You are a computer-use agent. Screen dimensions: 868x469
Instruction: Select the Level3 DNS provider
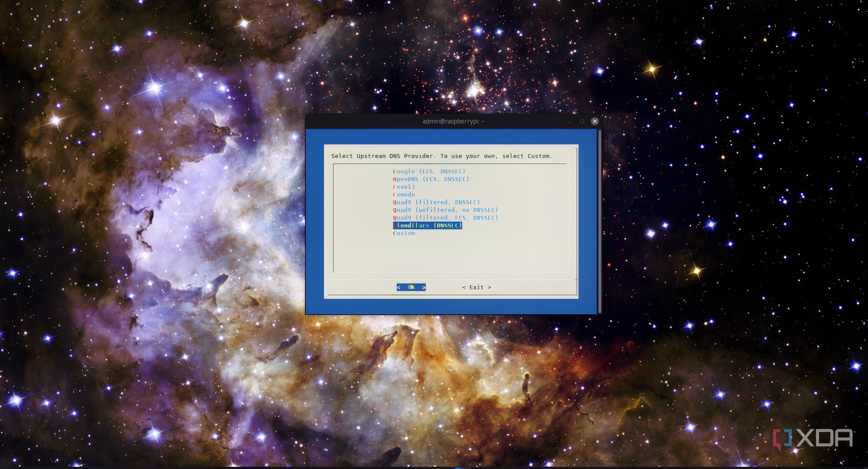point(404,187)
